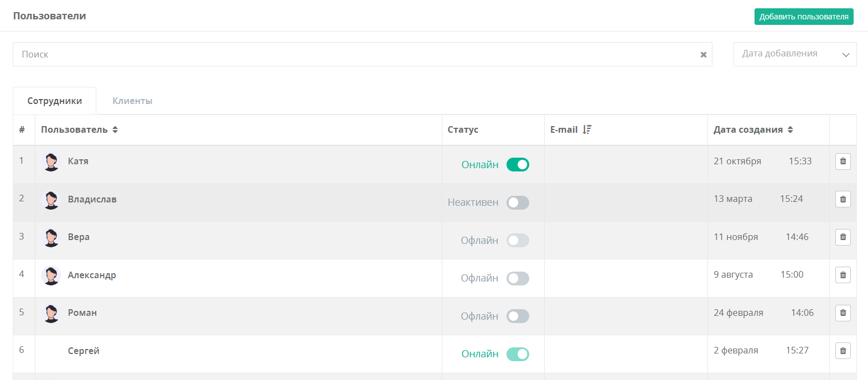Image resolution: width=868 pixels, height=380 pixels.
Task: Switch to the Сотрудники tab
Action: (x=55, y=101)
